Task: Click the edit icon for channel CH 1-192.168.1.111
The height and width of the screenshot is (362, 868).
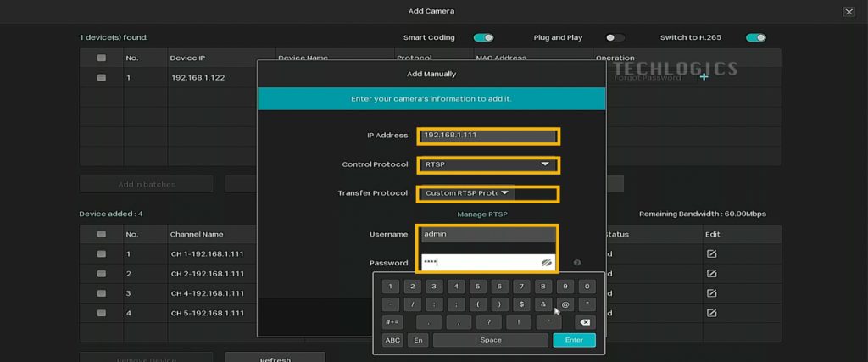Action: click(712, 253)
